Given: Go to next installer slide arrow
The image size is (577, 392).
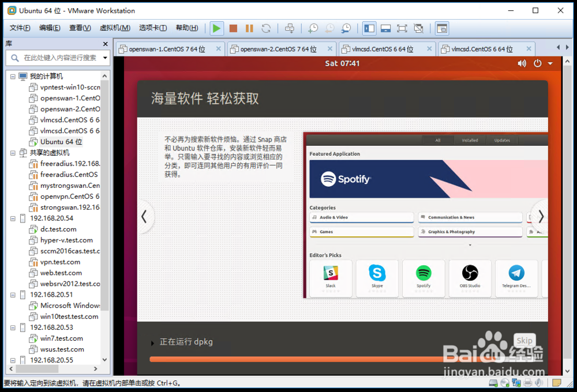Looking at the screenshot, I should (540, 217).
